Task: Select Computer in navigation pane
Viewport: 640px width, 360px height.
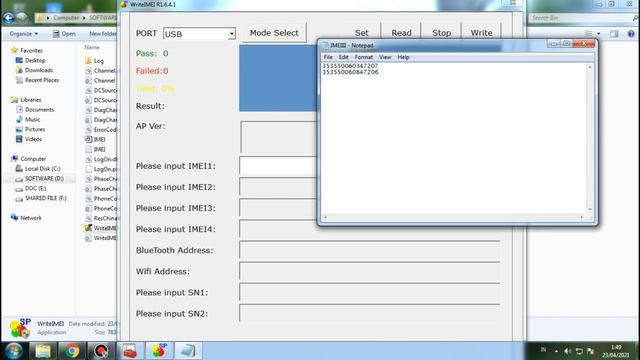Action: pos(33,158)
